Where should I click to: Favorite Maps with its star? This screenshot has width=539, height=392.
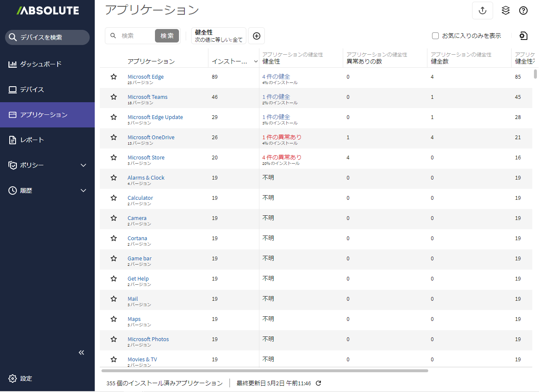114,319
